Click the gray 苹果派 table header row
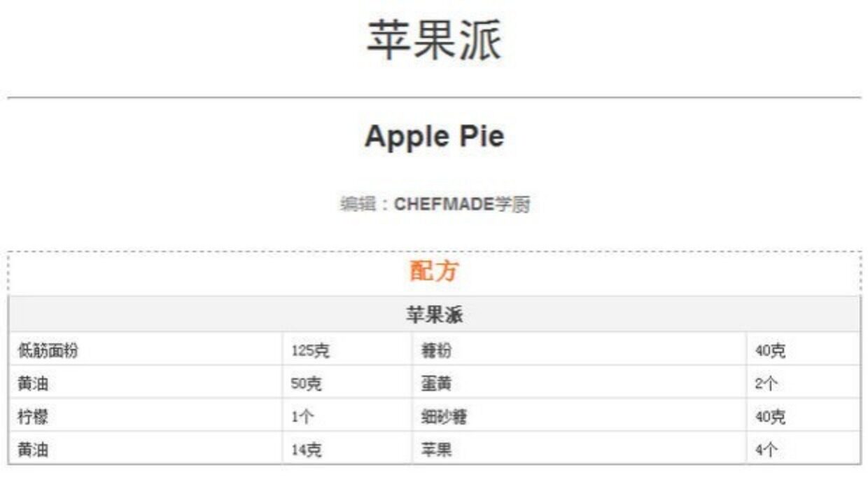Screen dimensions: 868x489 pos(434,315)
